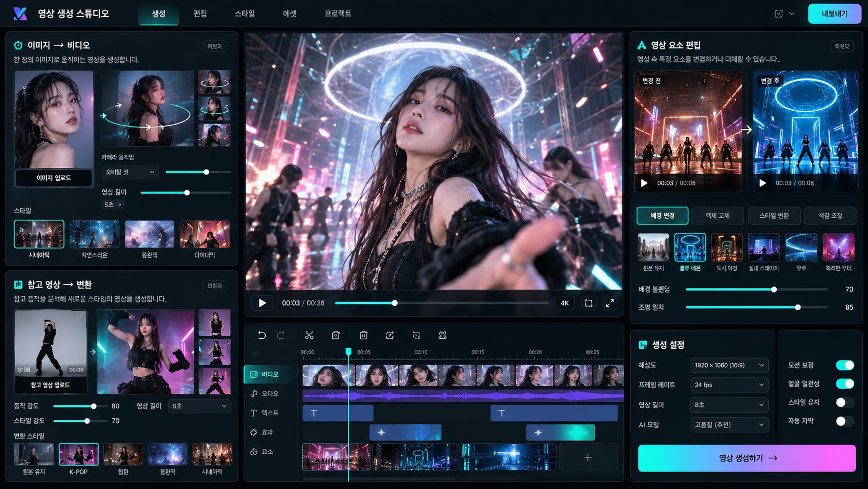868x489 pixels.
Task: Select the scissors cut tool
Action: 309,335
